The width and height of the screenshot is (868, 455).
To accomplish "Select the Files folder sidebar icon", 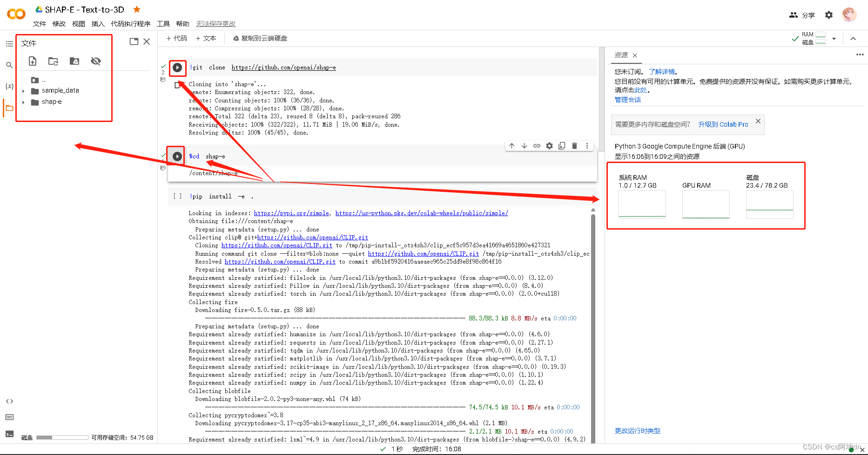I will [x=9, y=108].
